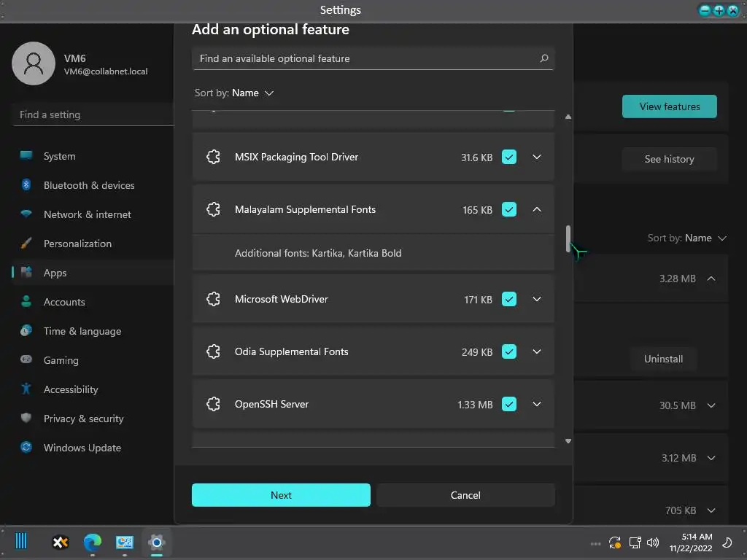Click the Uninstall button

663,359
